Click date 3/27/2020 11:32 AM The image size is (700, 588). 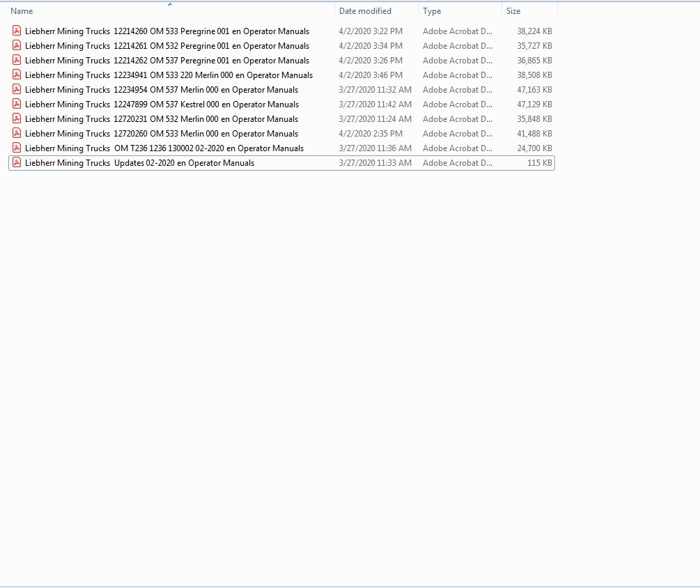point(375,90)
